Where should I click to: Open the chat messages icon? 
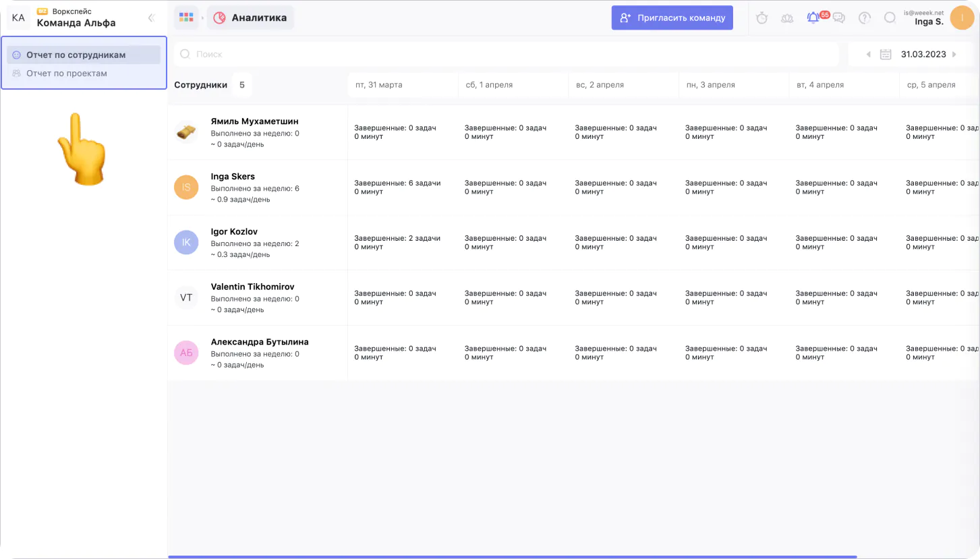(839, 18)
